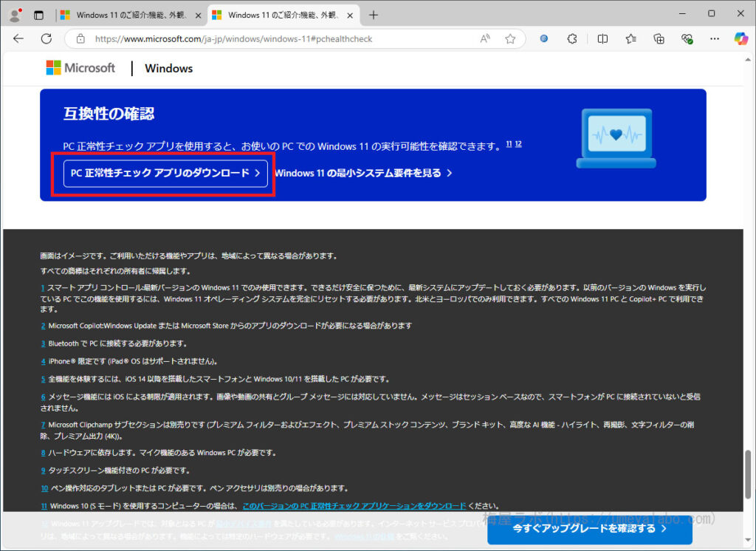Reload the page with refresh icon
The image size is (756, 551).
coord(47,38)
